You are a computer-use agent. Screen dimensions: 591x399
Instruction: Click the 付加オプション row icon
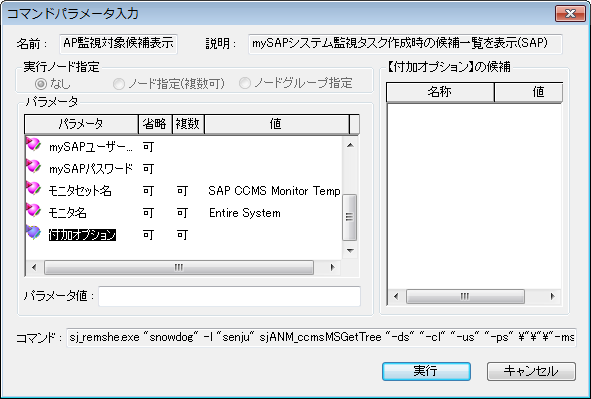34,232
